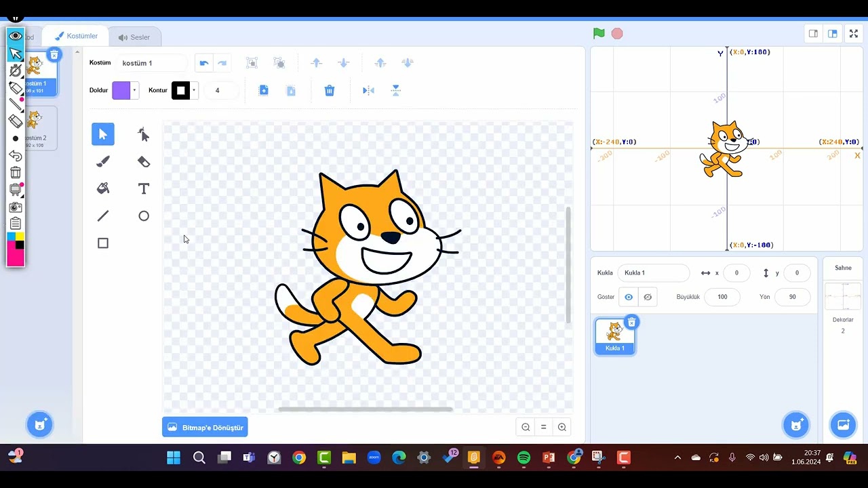Select the Circle tool
868x488 pixels.
click(144, 216)
